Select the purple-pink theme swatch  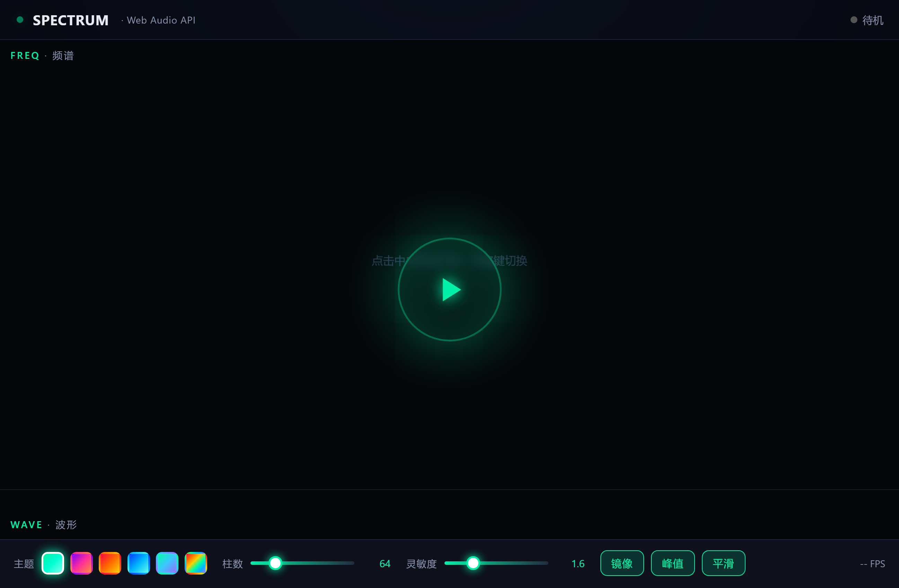(x=81, y=563)
